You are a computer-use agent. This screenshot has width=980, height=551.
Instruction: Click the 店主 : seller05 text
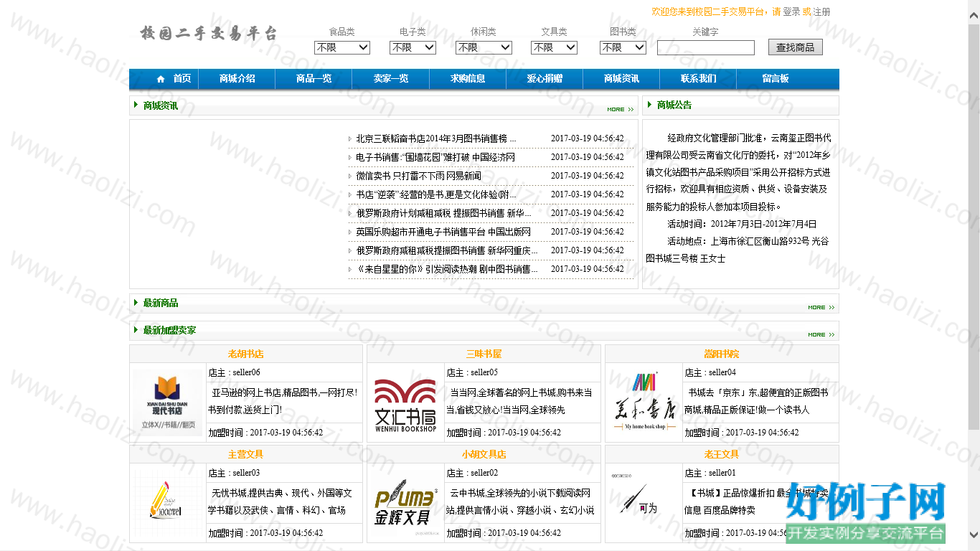click(472, 372)
